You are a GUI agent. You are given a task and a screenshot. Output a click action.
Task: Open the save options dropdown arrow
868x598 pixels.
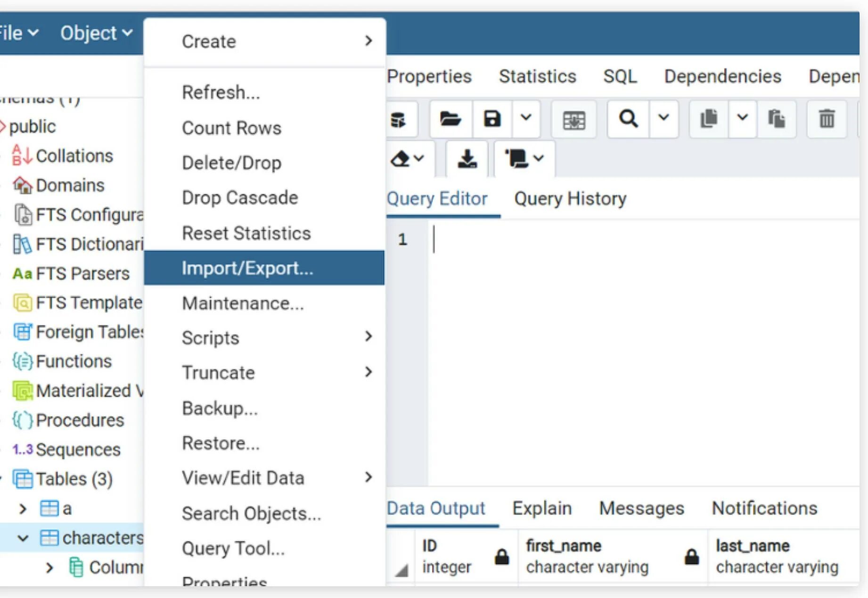coord(526,118)
